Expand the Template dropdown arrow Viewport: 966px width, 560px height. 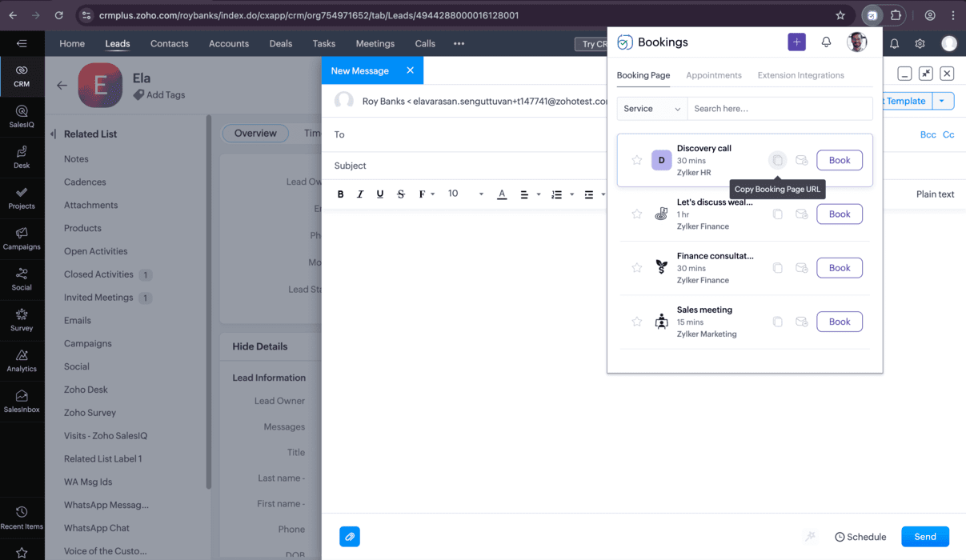[943, 101]
